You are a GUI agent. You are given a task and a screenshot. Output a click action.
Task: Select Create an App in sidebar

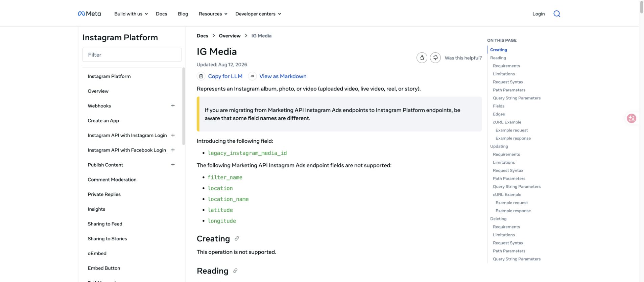point(103,120)
